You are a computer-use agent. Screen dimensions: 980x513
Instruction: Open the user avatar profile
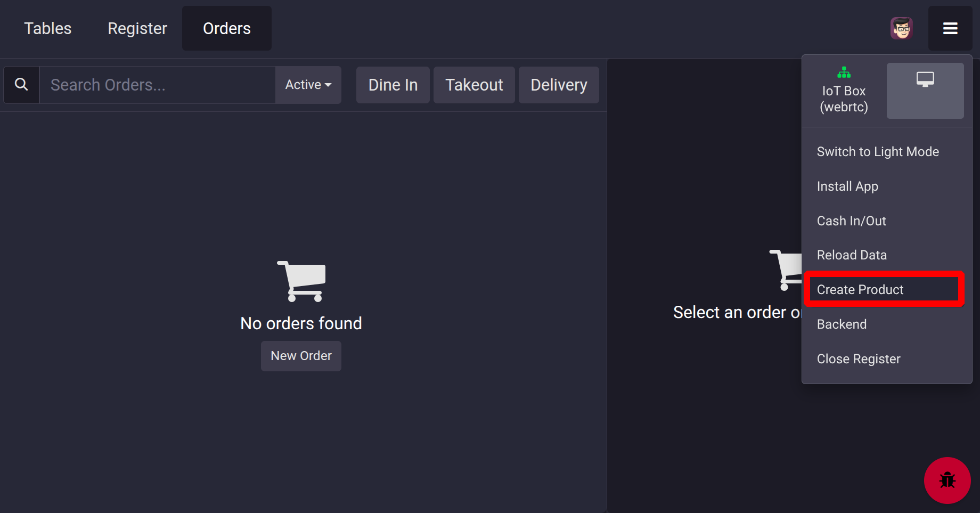pos(902,28)
